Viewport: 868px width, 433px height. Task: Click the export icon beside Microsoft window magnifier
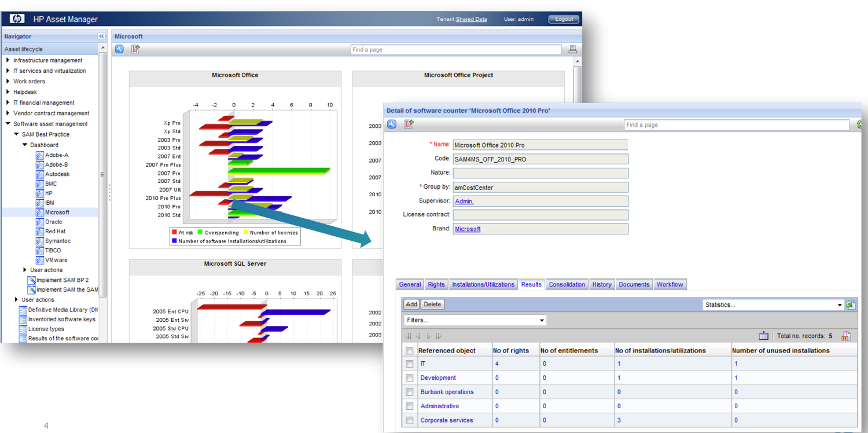(x=135, y=49)
